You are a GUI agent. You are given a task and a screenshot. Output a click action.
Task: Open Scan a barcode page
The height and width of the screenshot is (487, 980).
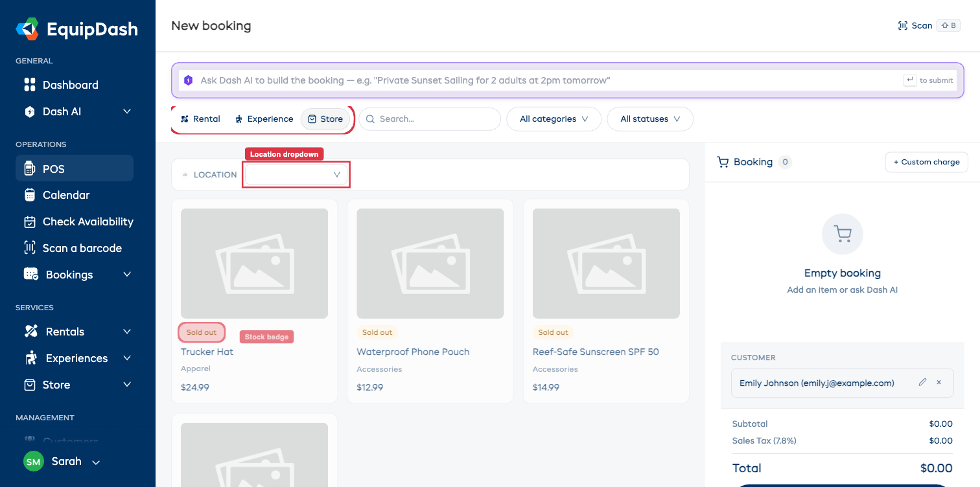tap(75, 248)
